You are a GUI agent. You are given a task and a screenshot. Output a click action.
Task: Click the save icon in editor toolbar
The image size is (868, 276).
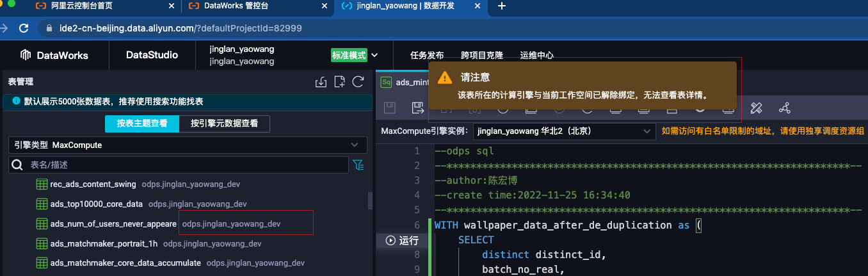click(389, 108)
